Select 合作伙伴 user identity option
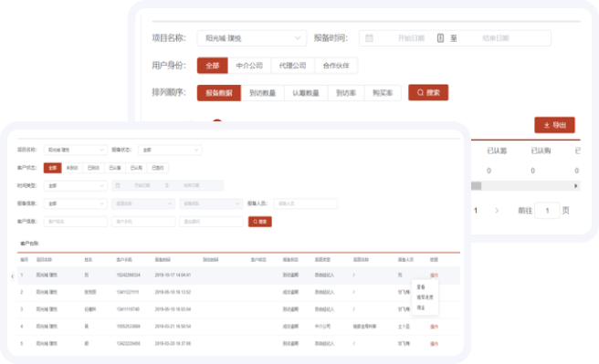The height and width of the screenshot is (364, 599). point(336,66)
